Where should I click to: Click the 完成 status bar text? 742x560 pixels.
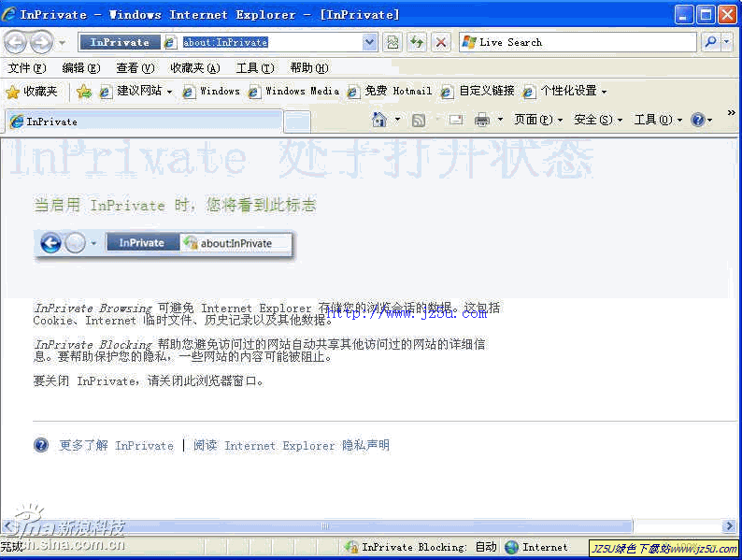pos(11,547)
